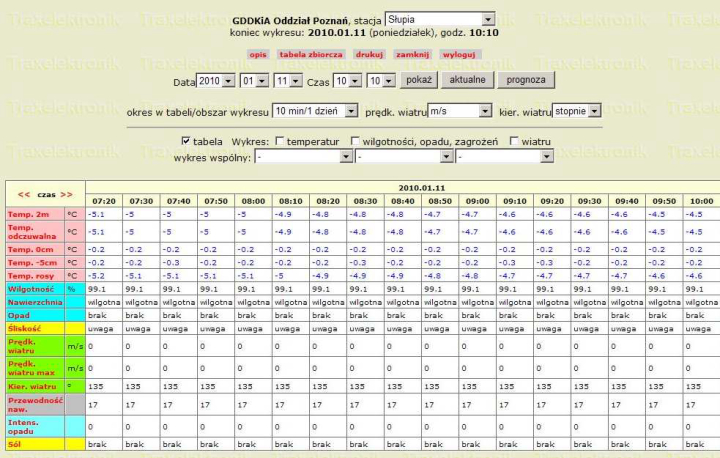Click the 'wyloguj' logout link

tap(459, 54)
